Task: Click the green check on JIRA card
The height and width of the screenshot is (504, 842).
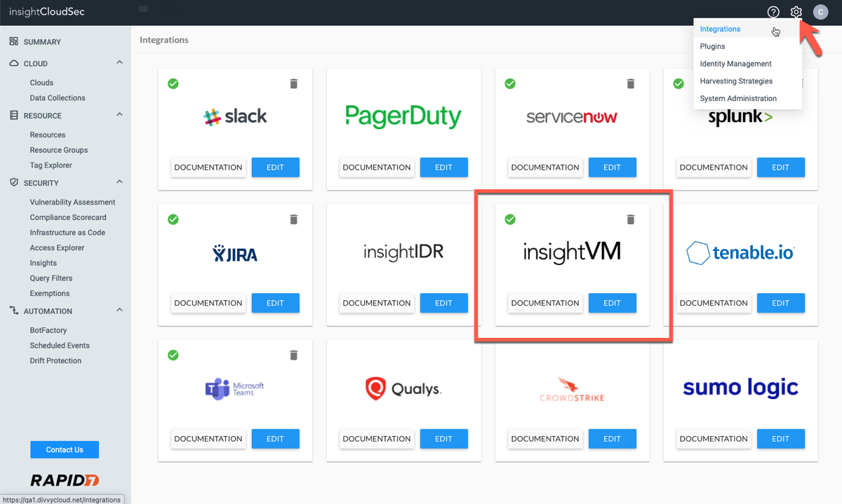Action: pyautogui.click(x=173, y=219)
